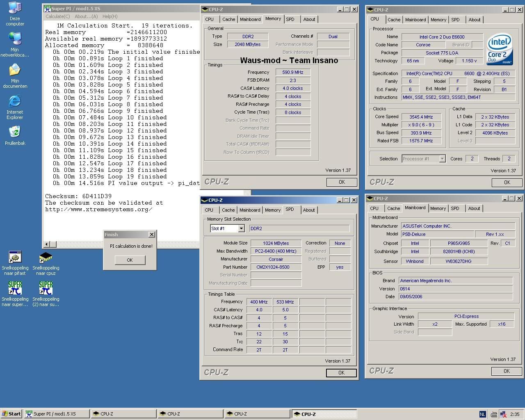The width and height of the screenshot is (525, 420).
Task: Click the Intel Core 2 Duo logo
Action: coord(500,49)
